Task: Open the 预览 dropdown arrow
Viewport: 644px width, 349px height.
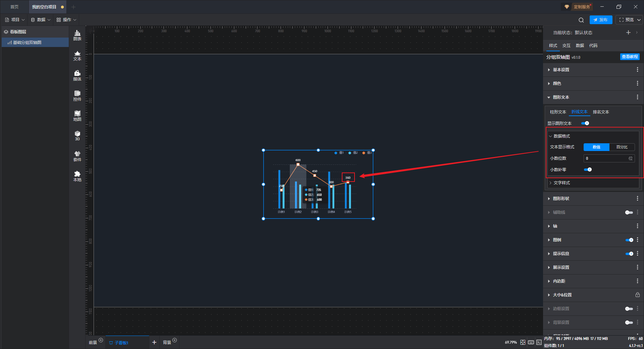Action: (639, 20)
